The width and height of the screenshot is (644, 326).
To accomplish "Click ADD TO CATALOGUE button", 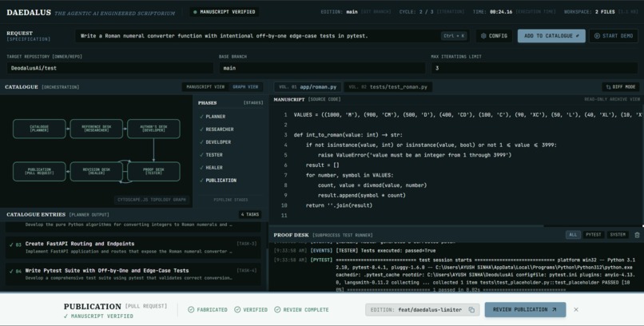I will [551, 36].
